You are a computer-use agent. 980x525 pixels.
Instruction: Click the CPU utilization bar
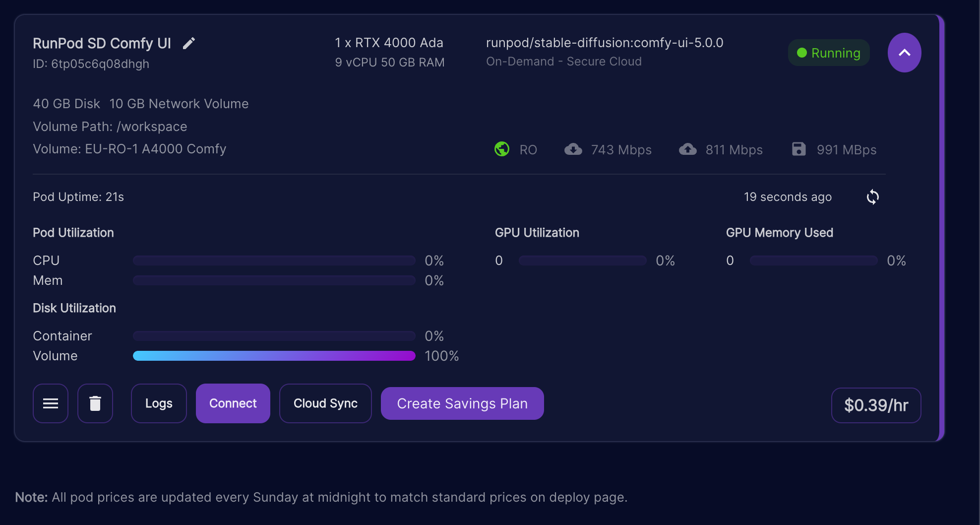click(x=274, y=261)
